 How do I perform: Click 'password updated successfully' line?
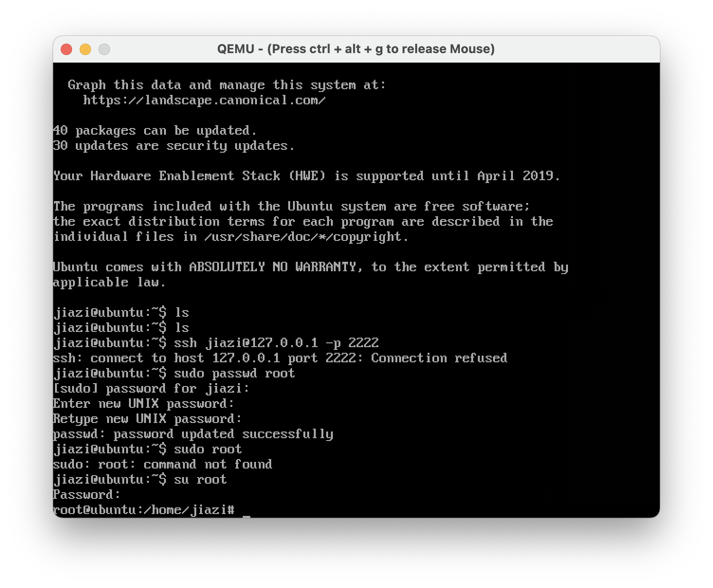193,434
